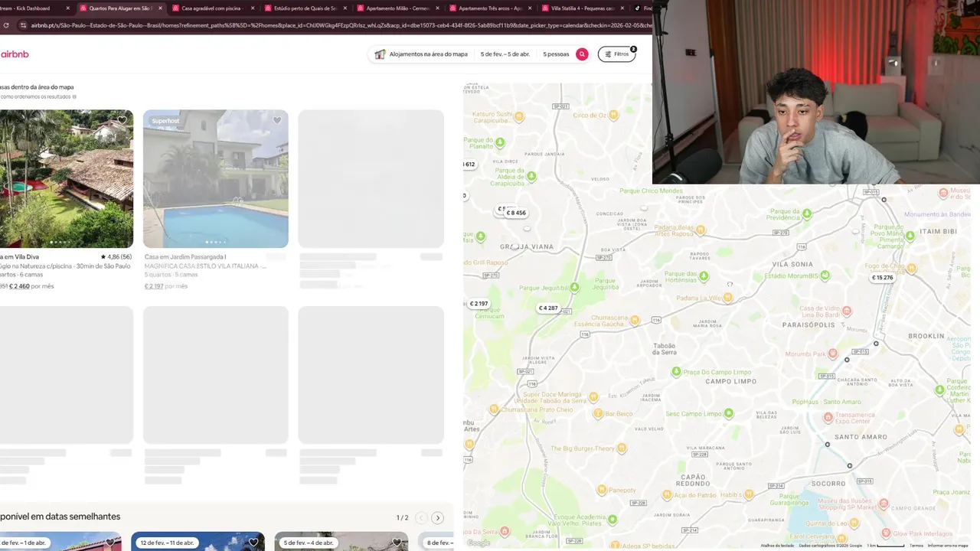Close the Kick Dashboard tab
The width and height of the screenshot is (980, 551).
coord(67,8)
